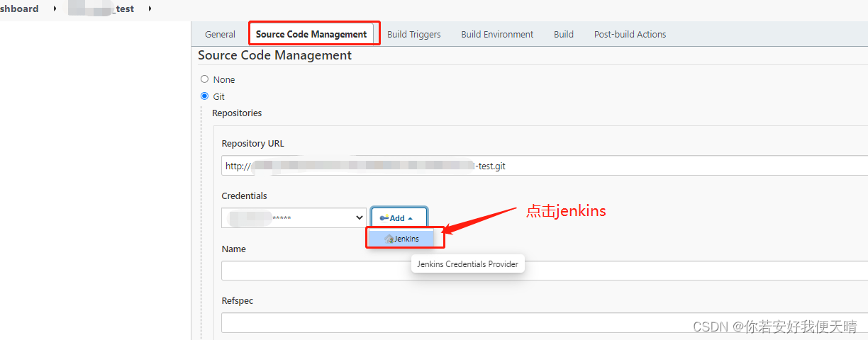Select the Git radio option

point(205,96)
